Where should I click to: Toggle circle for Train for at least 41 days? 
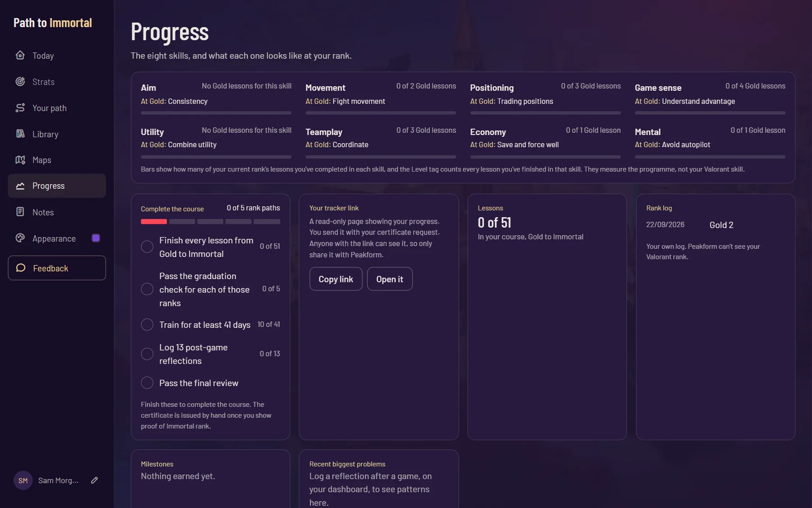[x=147, y=325]
